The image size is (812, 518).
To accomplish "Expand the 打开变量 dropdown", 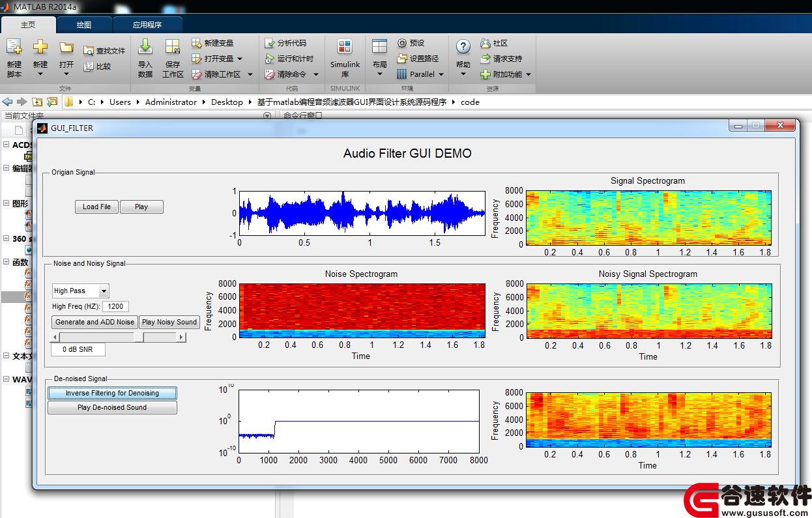I will pyautogui.click(x=240, y=59).
